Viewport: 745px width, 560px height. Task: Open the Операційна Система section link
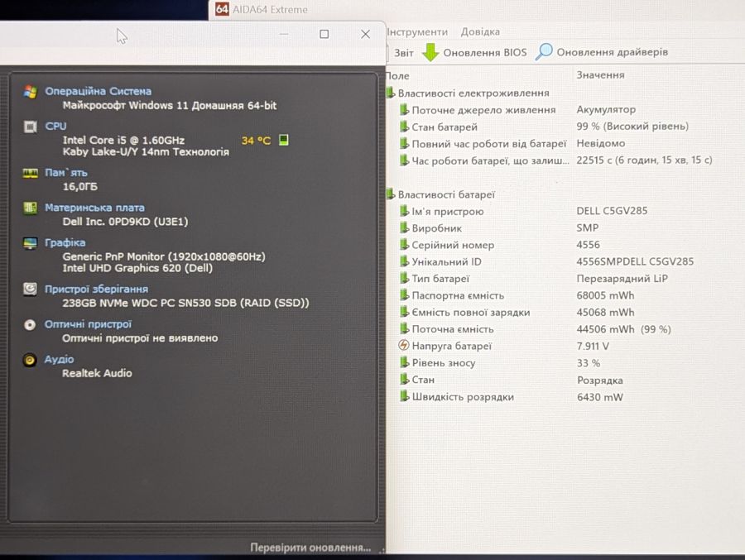coord(98,91)
